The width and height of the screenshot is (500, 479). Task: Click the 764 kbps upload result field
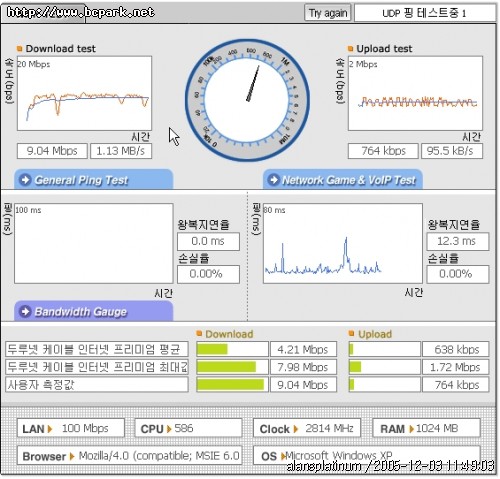(383, 151)
